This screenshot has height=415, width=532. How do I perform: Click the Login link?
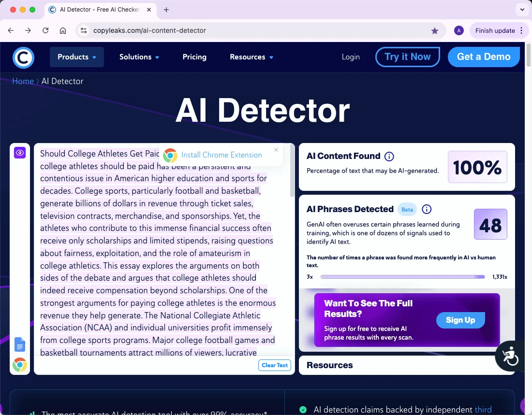click(351, 57)
